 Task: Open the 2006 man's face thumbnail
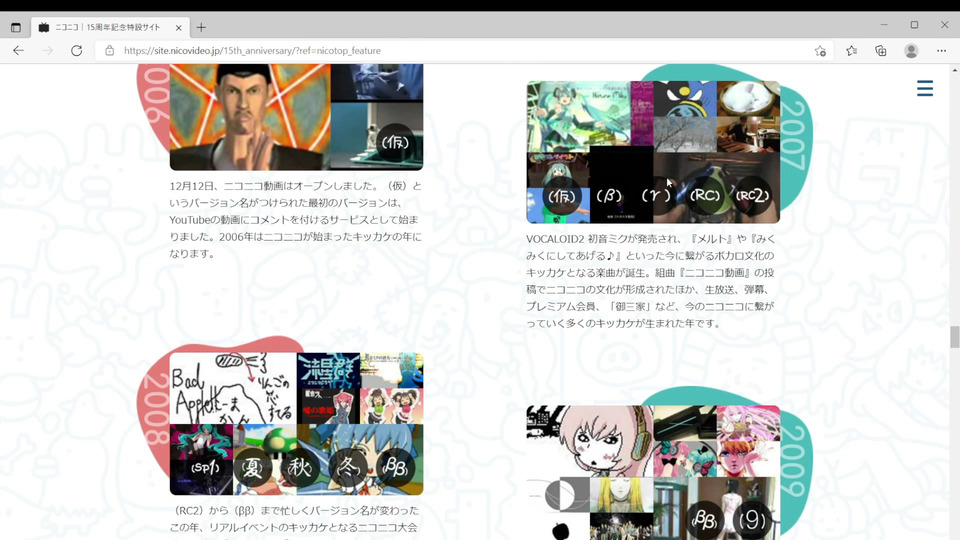click(250, 116)
